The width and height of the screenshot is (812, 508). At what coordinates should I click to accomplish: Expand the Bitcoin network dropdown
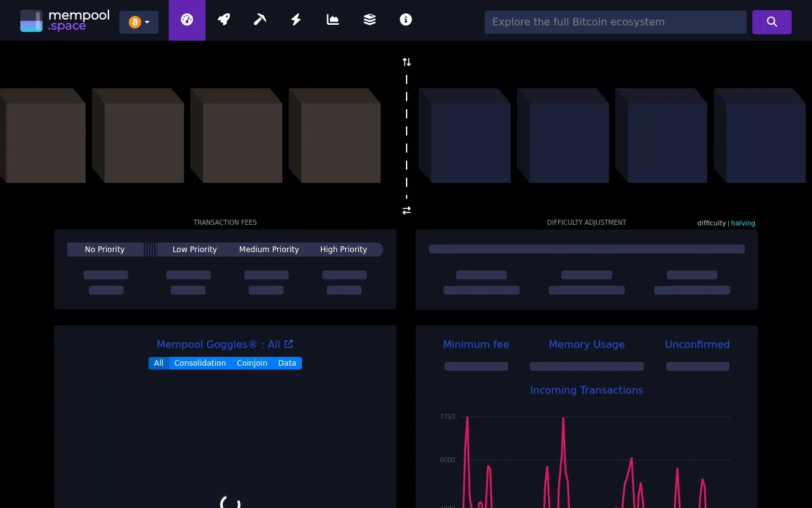click(139, 22)
